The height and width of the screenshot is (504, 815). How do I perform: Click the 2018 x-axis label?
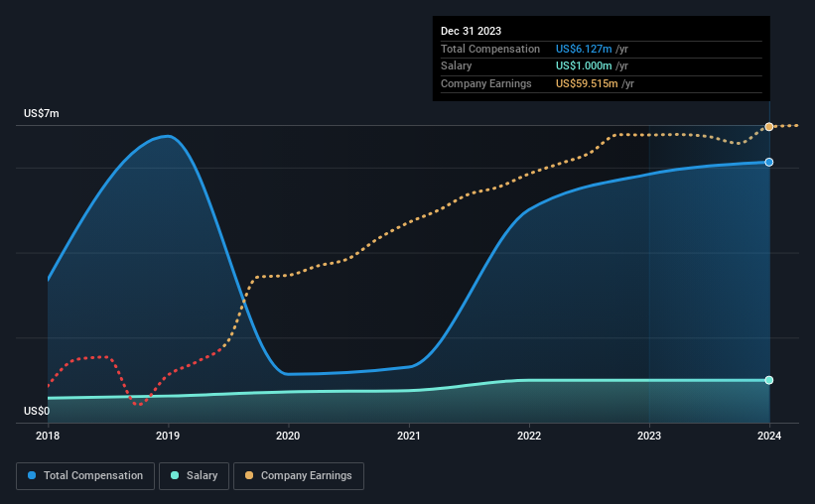coord(48,436)
